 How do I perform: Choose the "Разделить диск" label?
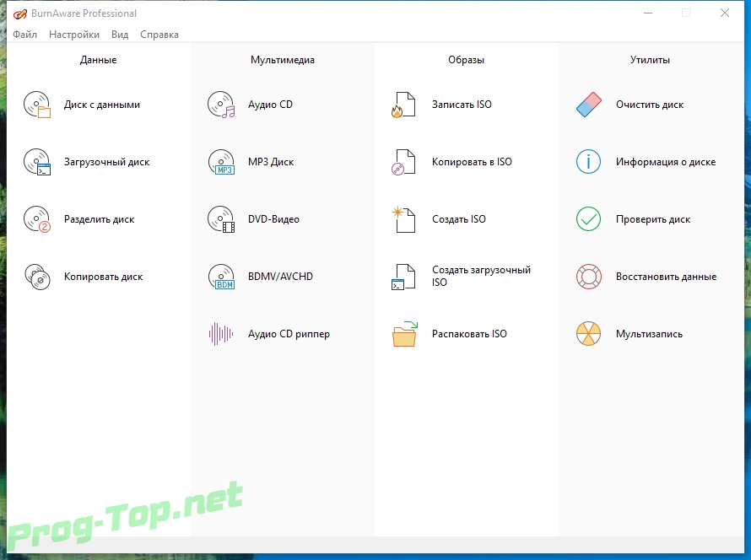[x=99, y=219]
